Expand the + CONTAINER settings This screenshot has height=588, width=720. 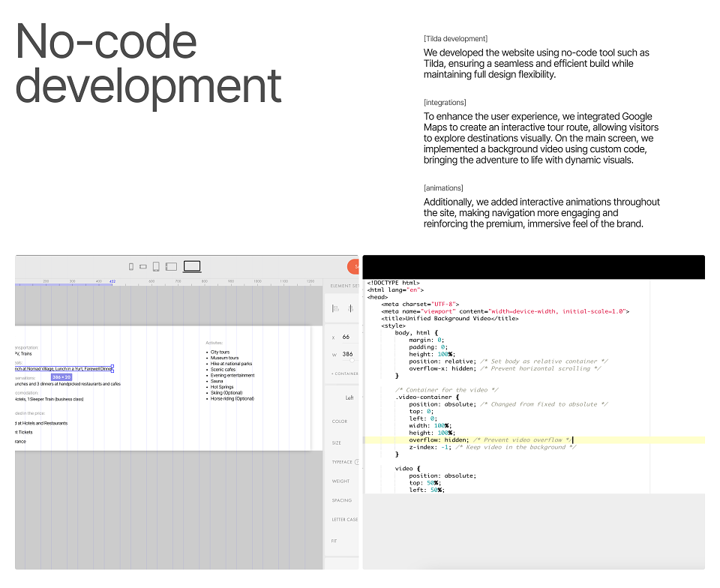[x=345, y=373]
